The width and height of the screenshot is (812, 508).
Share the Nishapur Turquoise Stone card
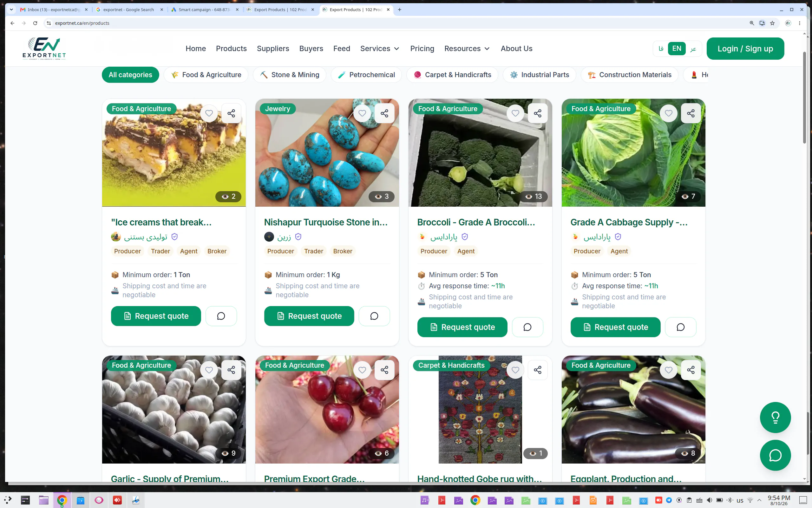pos(384,113)
